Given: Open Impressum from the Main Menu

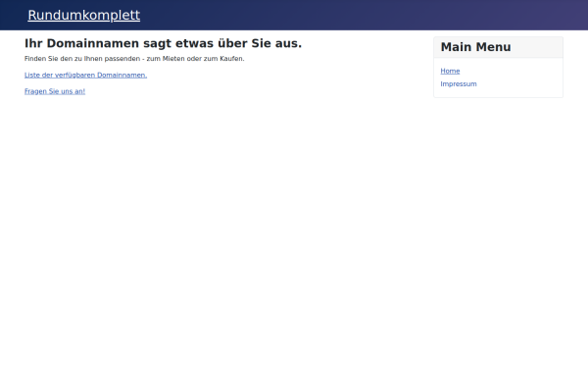Looking at the screenshot, I should pyautogui.click(x=459, y=84).
